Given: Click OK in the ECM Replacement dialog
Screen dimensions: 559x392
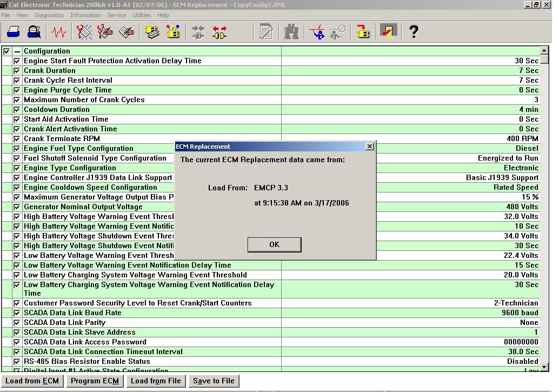Looking at the screenshot, I should tap(274, 245).
